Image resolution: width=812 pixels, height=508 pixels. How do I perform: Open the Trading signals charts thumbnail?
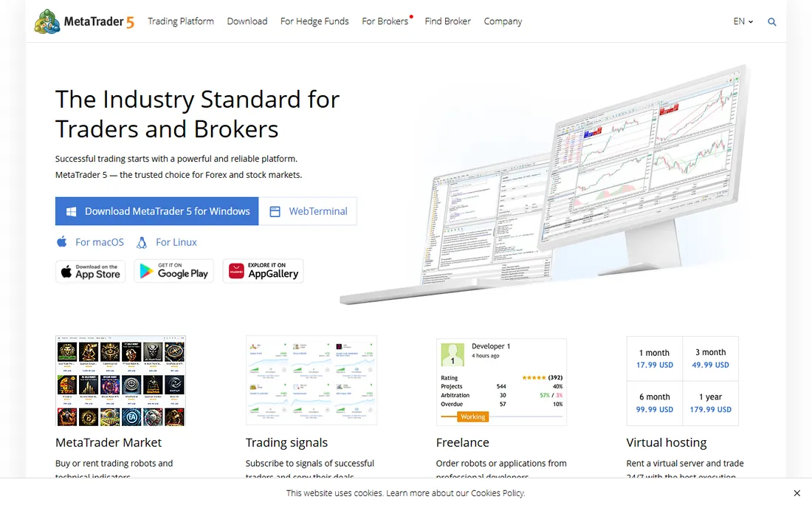[x=312, y=380]
